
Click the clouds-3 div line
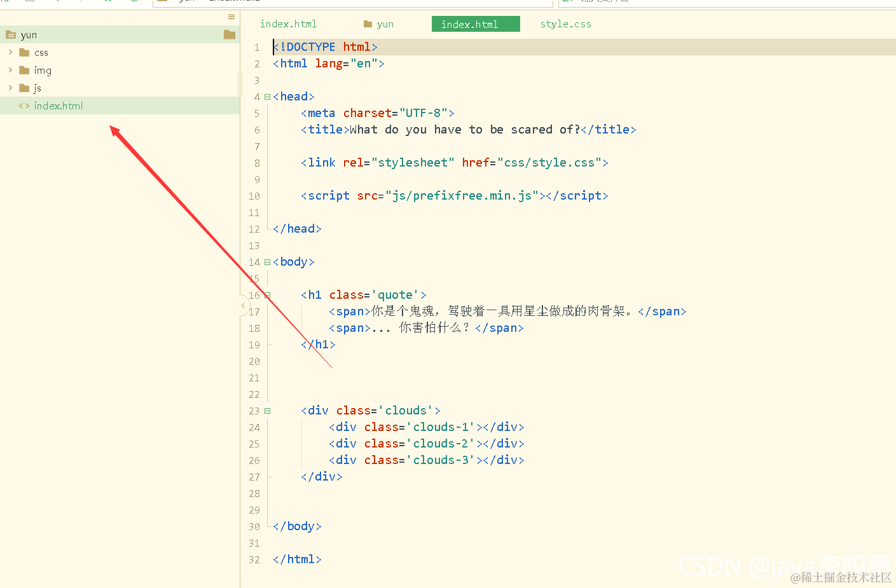(x=427, y=460)
